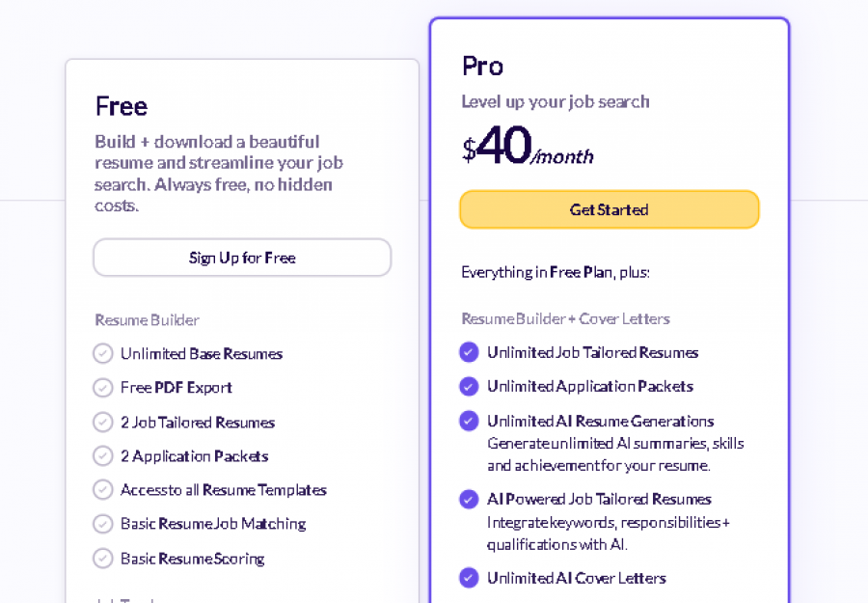Click the checkmark beside Unlimited Base Resumes
Viewport: 868px width, 603px height.
103,353
